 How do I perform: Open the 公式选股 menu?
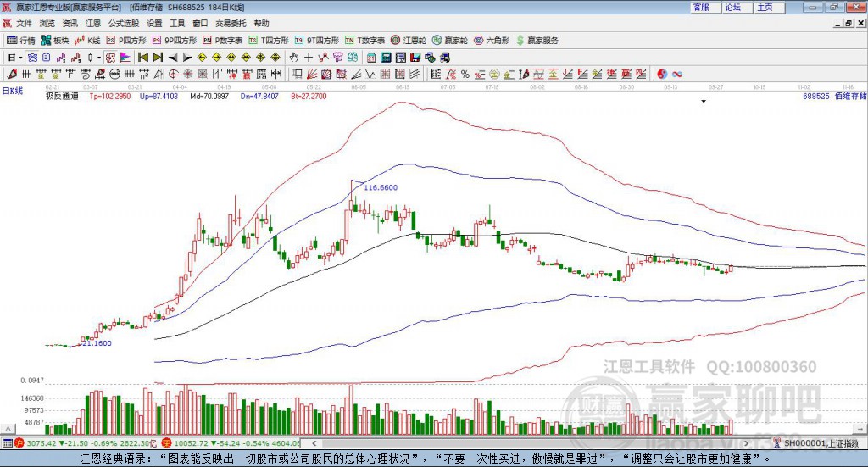[x=124, y=23]
